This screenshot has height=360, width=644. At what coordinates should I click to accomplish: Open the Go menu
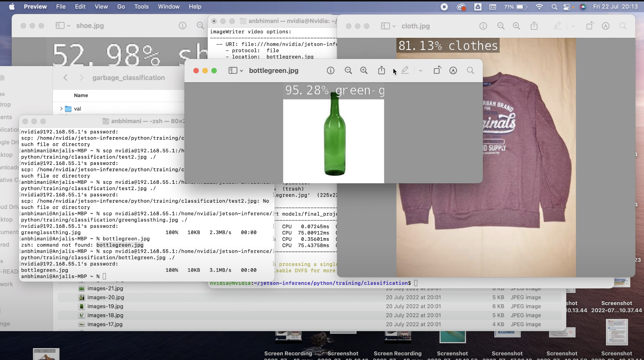pyautogui.click(x=121, y=7)
